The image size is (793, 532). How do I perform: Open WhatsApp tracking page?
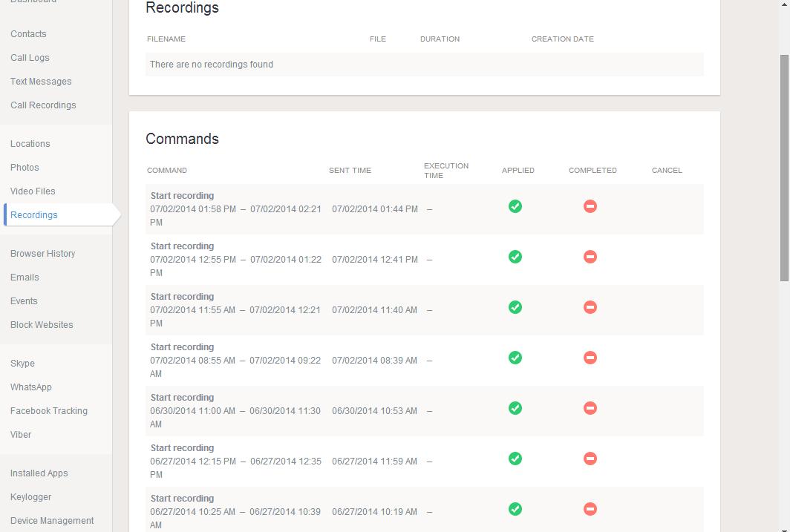(x=31, y=387)
